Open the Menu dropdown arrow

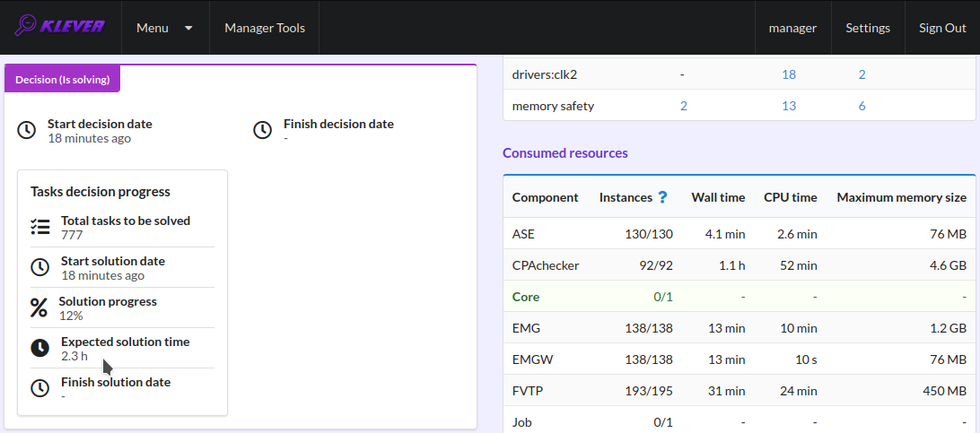click(188, 28)
